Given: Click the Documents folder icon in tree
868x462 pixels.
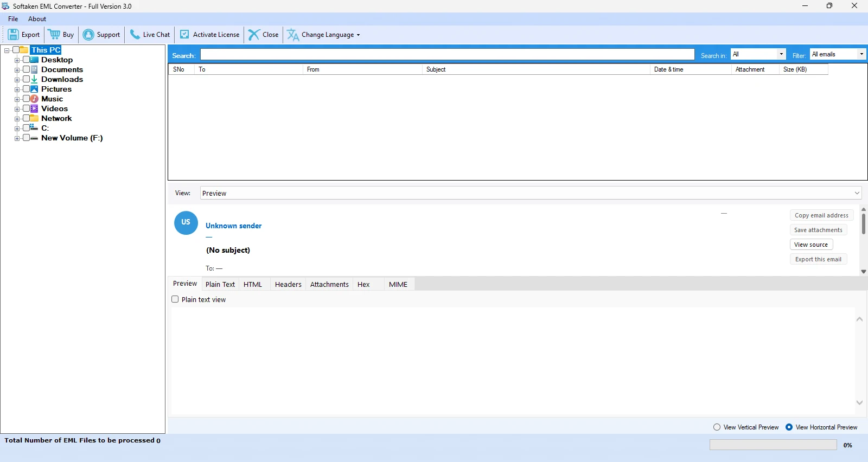Looking at the screenshot, I should 35,69.
